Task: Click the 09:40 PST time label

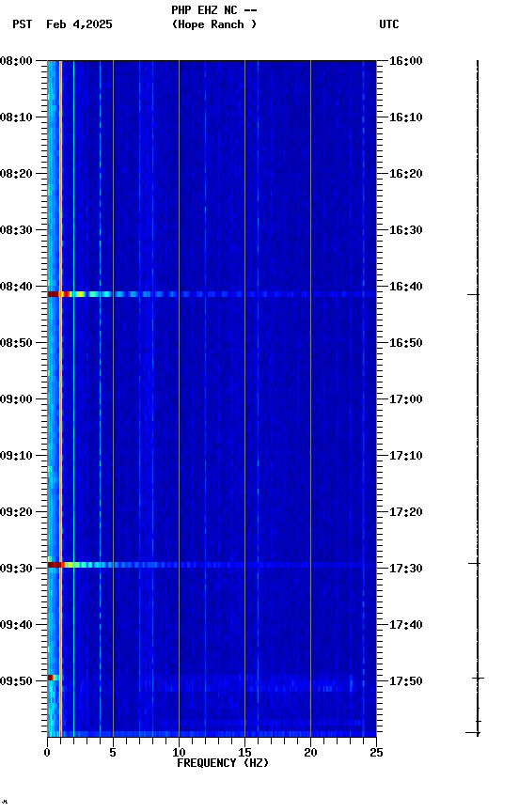Action: click(x=16, y=625)
